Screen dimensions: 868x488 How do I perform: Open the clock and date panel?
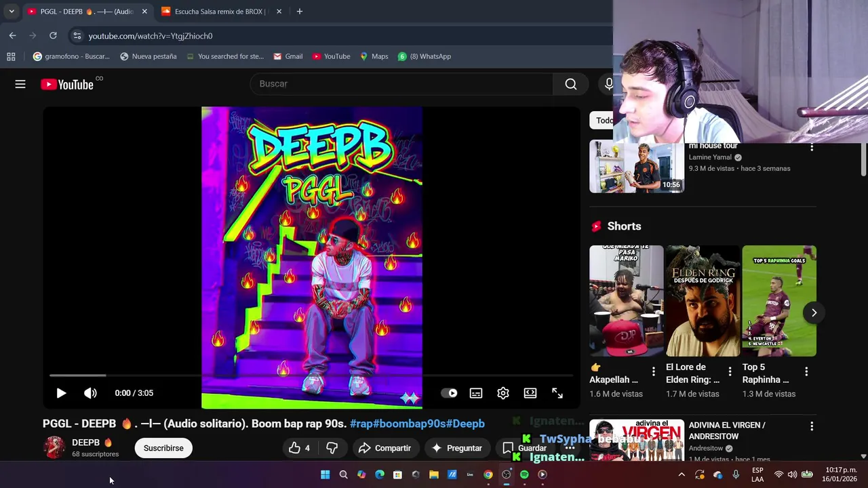[x=841, y=474]
